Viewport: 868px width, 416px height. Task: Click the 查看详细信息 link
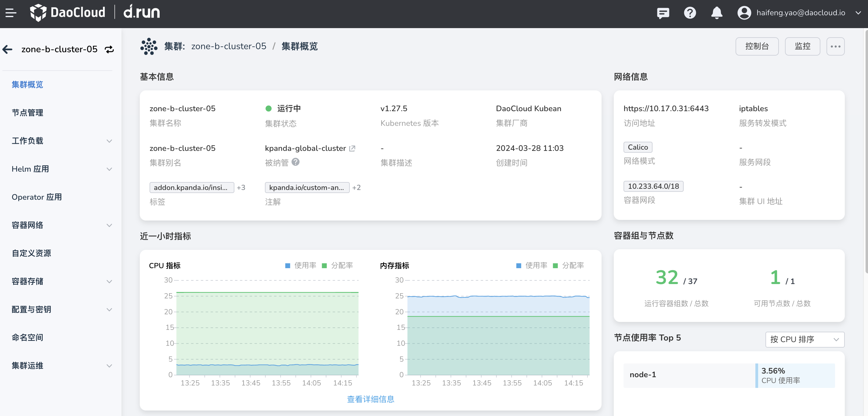point(370,399)
